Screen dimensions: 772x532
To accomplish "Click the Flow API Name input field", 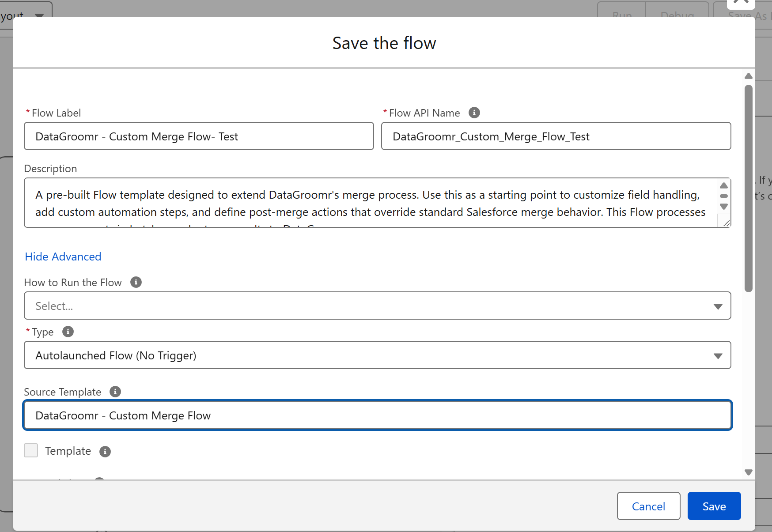I will tap(556, 136).
